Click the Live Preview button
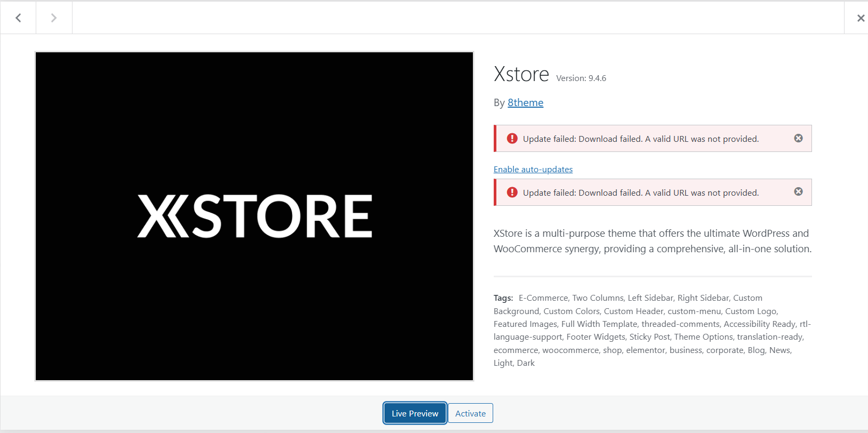Image resolution: width=868 pixels, height=433 pixels. pyautogui.click(x=415, y=413)
